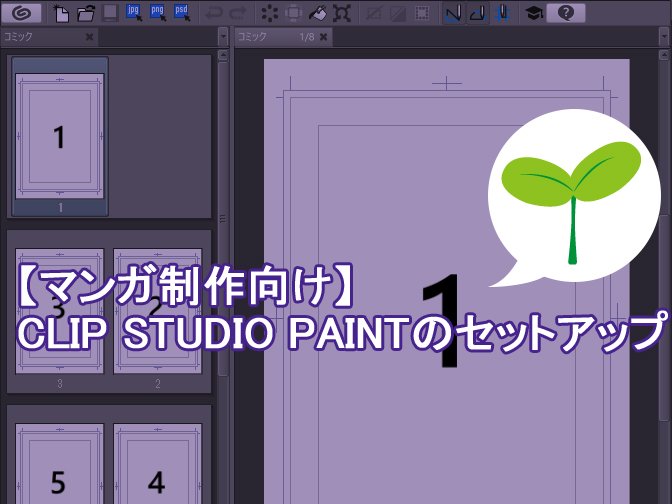Click the panel splitter grip handle
The width and height of the screenshot is (672, 504).
[x=223, y=219]
